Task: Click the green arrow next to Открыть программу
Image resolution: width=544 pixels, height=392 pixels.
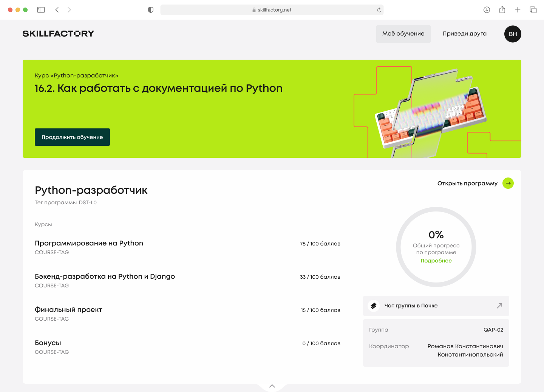Action: pos(508,183)
